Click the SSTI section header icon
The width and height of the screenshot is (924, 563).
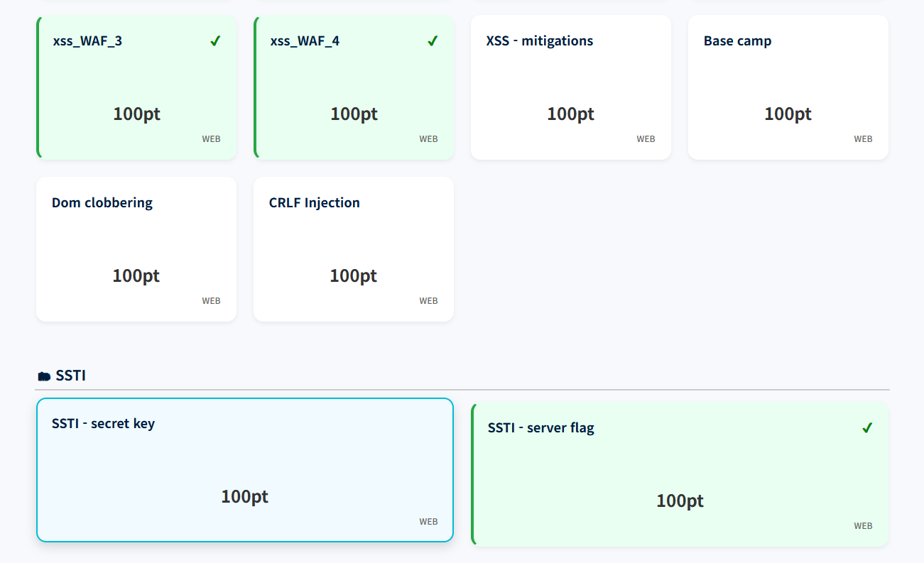(x=44, y=376)
